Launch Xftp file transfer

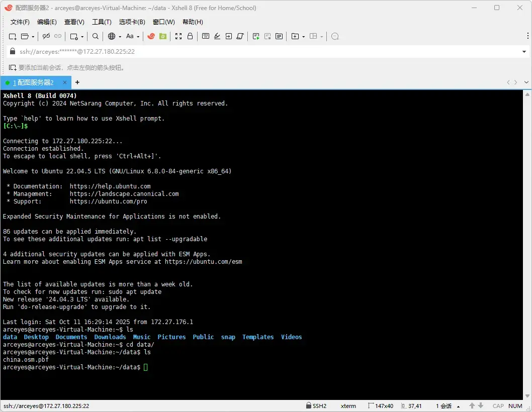point(163,36)
